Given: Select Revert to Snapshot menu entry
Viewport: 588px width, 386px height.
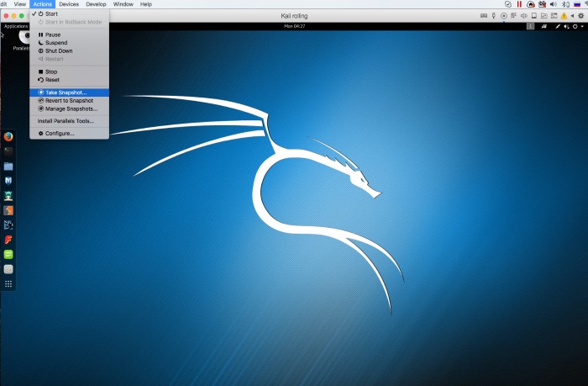Looking at the screenshot, I should (x=70, y=101).
